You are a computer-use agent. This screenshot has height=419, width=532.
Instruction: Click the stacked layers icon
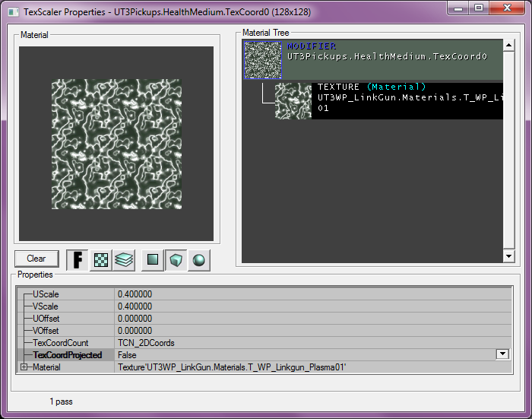(124, 260)
